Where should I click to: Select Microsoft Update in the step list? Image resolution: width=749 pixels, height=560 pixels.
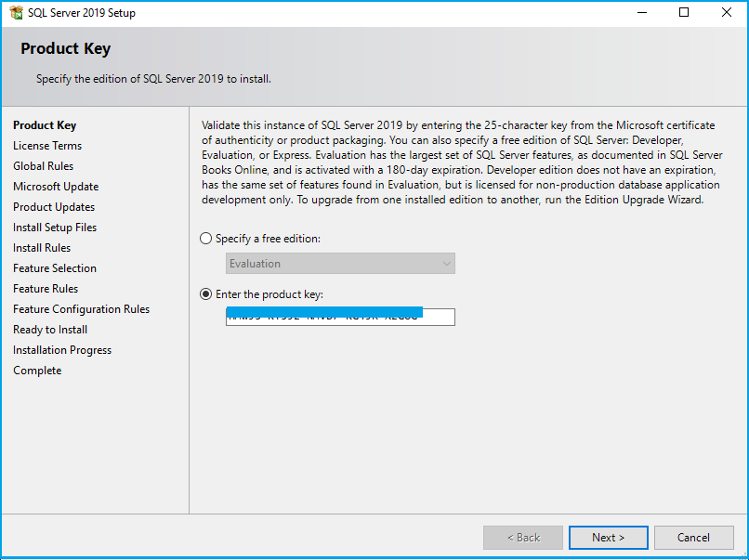[x=56, y=187]
